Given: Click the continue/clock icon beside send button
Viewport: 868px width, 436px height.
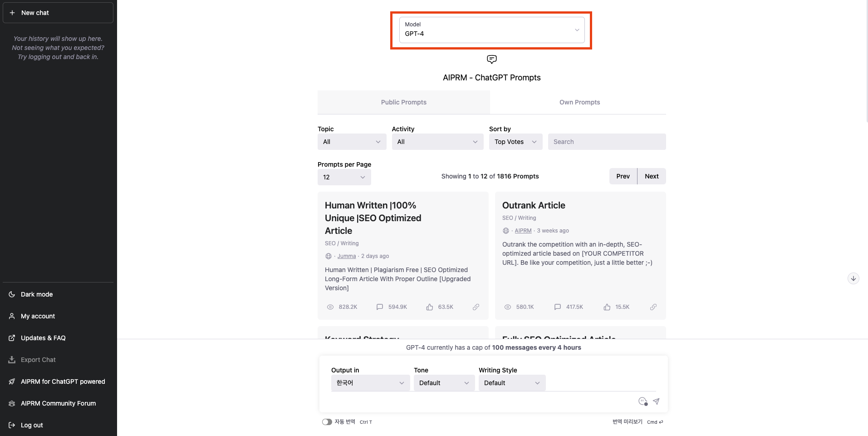Looking at the screenshot, I should coord(642,401).
